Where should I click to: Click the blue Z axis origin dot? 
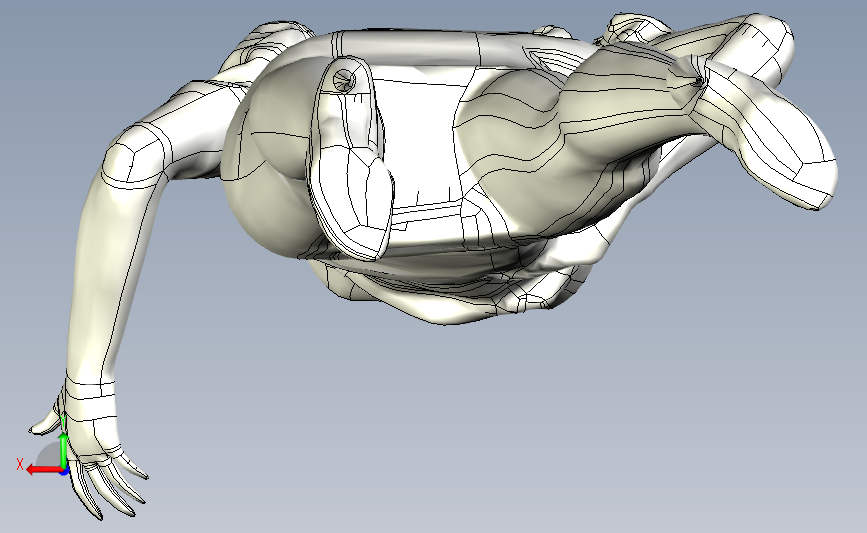pos(64,471)
